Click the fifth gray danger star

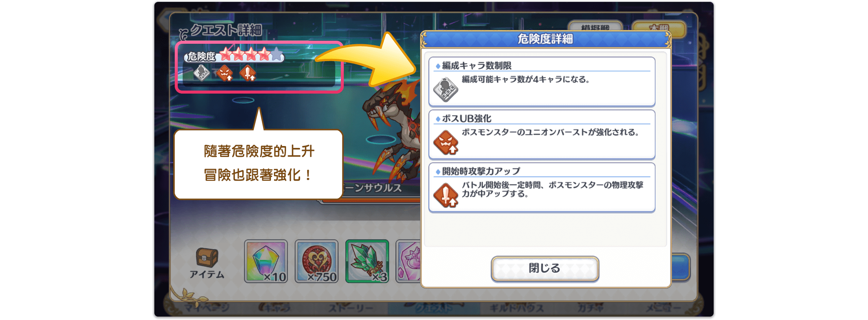point(277,54)
